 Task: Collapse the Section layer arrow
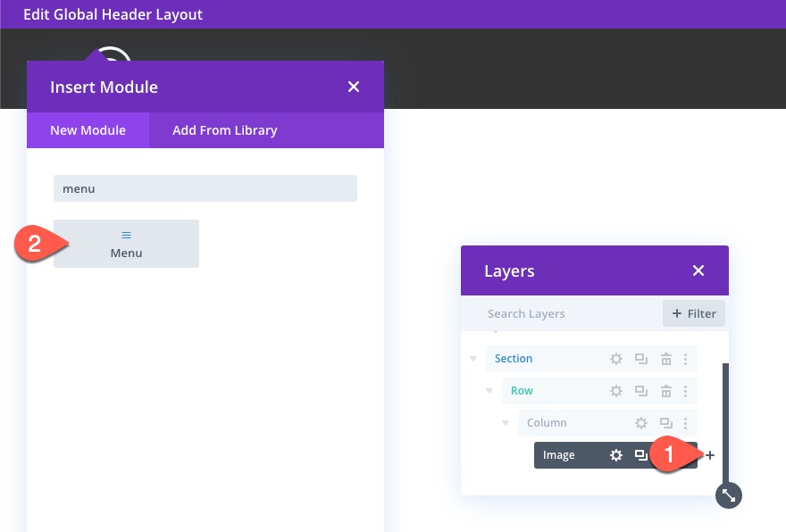(473, 359)
